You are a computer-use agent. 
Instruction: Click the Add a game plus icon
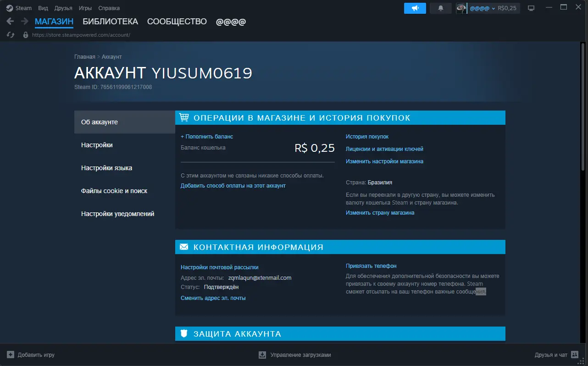11,355
